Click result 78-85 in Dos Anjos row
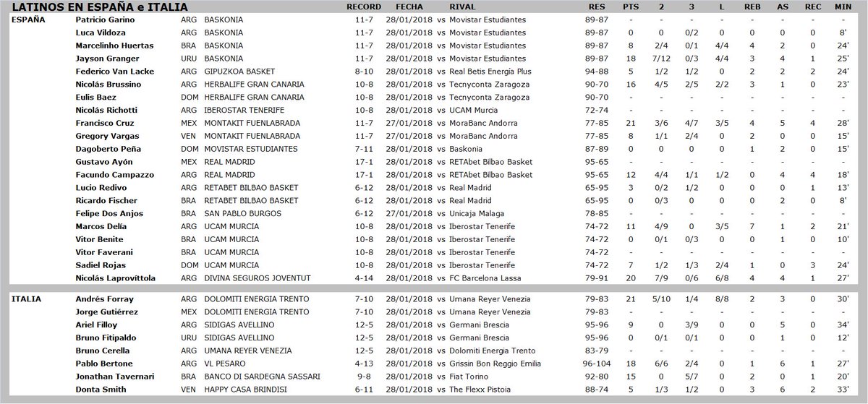The width and height of the screenshot is (868, 404). (x=596, y=213)
